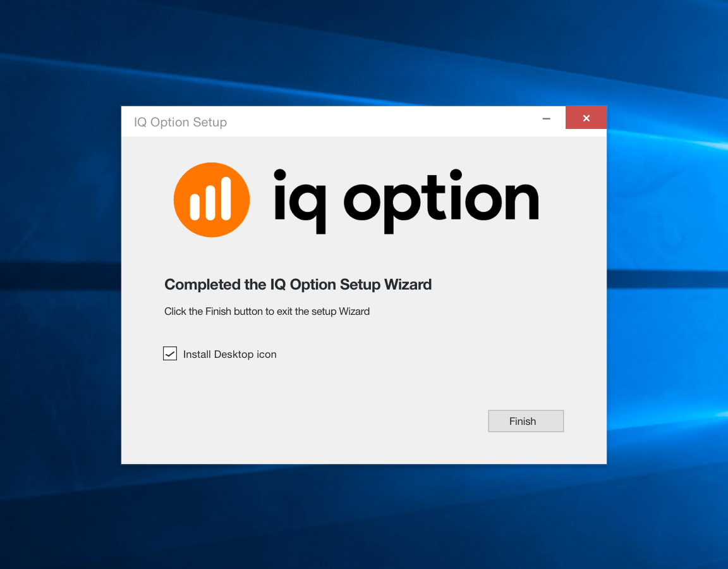
Task: Minimize the IQ Option Setup window
Action: [x=547, y=119]
